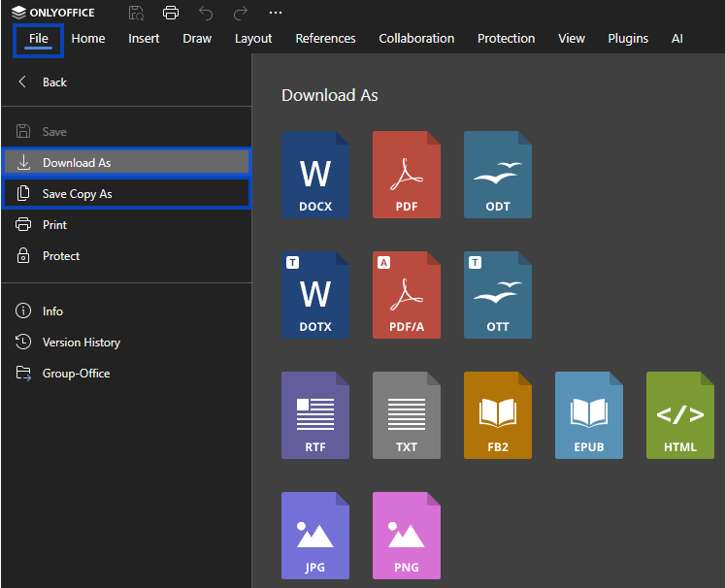Open the File tab

(39, 39)
